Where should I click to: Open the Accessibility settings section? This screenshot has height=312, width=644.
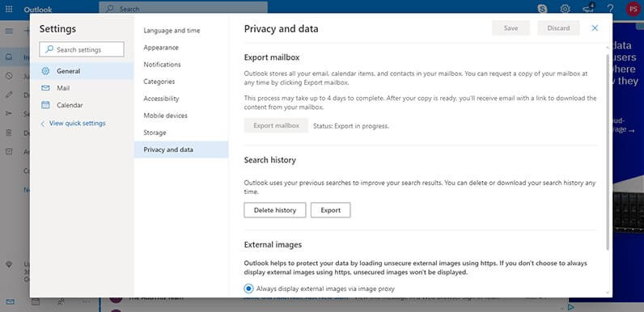pyautogui.click(x=161, y=99)
